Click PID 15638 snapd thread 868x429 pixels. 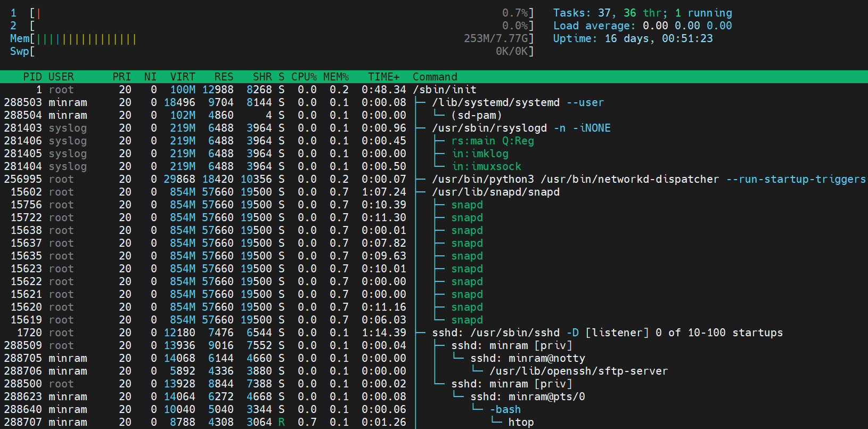(26, 230)
